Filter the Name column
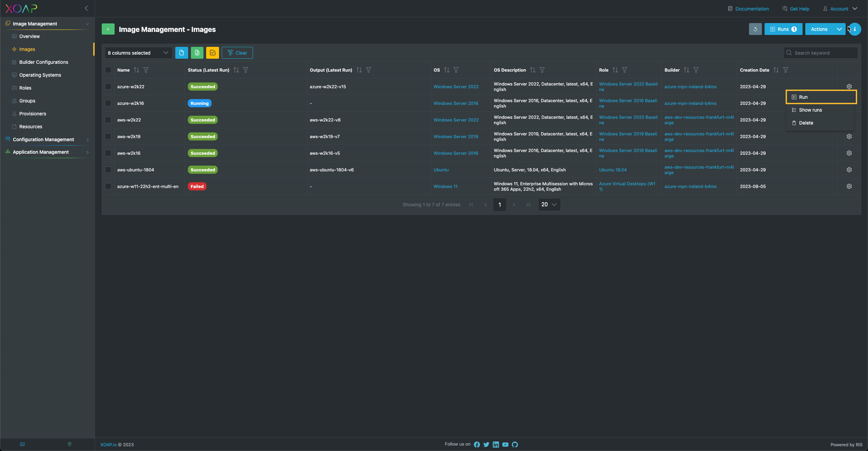 pyautogui.click(x=146, y=70)
